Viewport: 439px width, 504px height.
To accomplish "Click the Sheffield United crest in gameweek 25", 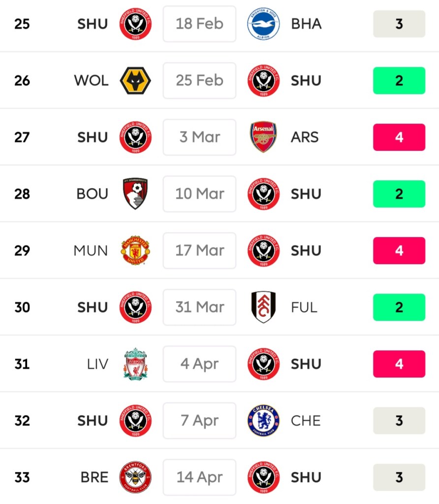I will [135, 24].
